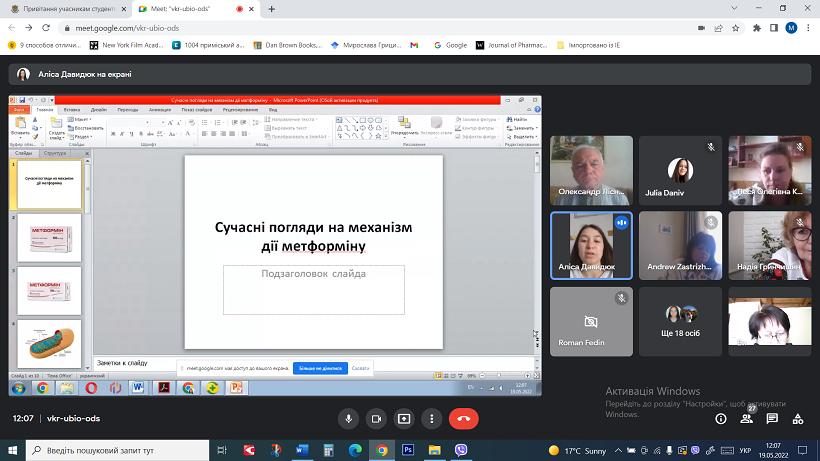The image size is (820, 461).
Task: Select Roman Fedin participant tile
Action: pos(591,321)
